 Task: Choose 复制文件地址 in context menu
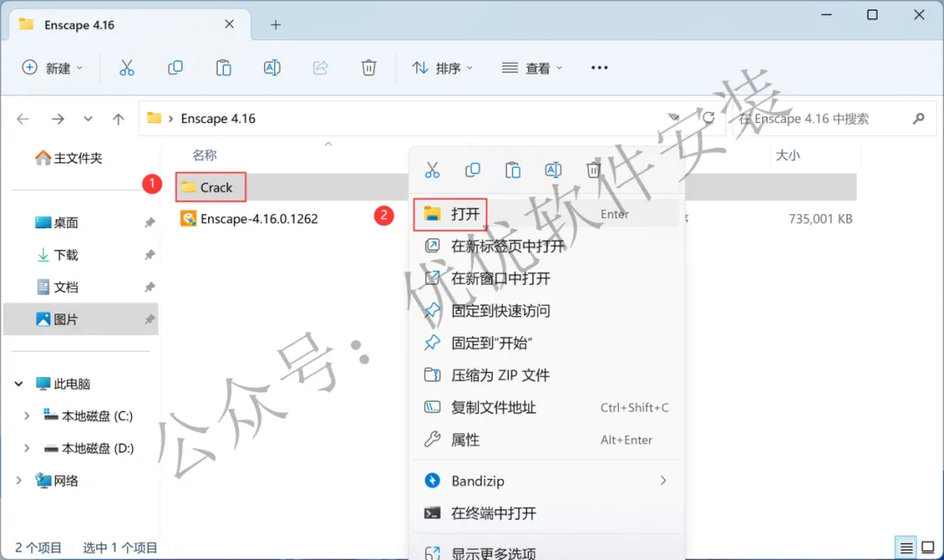pos(546,407)
